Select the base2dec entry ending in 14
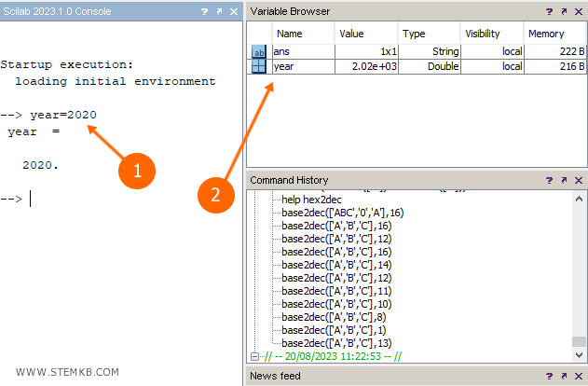 pos(336,265)
